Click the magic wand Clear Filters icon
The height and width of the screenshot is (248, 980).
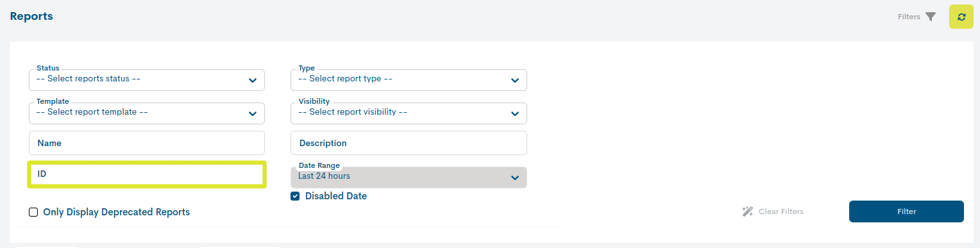point(747,211)
